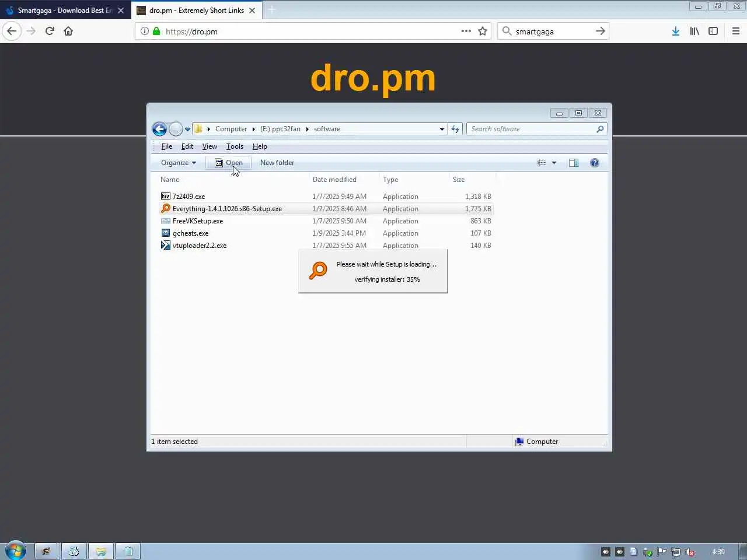Click the Explorer forward navigation button
The height and width of the screenshot is (560, 747).
point(176,129)
